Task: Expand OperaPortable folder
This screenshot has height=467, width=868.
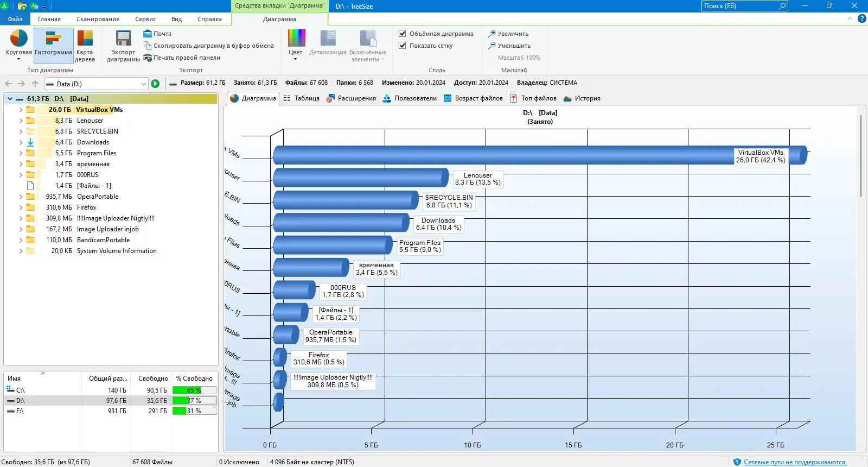Action: (x=21, y=197)
